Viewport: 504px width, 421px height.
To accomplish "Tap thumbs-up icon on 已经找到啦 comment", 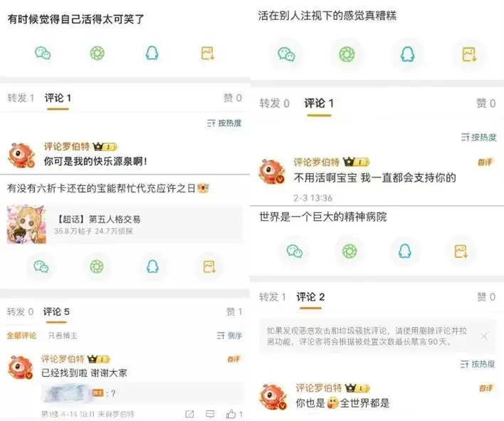I will 231,414.
